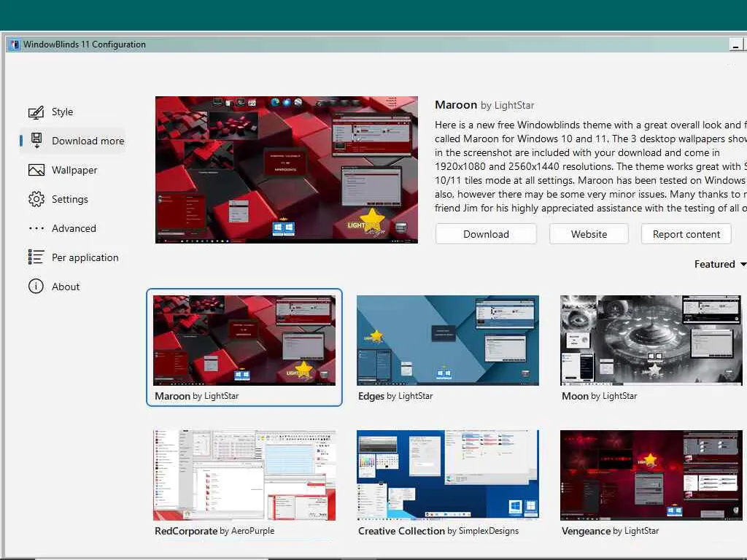Select Creative Collection theme thumbnail
This screenshot has height=560, width=747.
(448, 475)
